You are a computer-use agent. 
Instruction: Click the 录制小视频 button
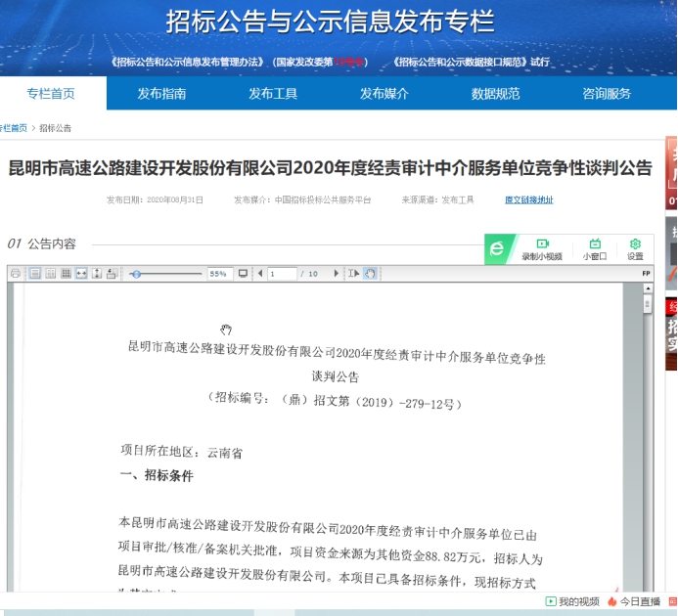[542, 249]
